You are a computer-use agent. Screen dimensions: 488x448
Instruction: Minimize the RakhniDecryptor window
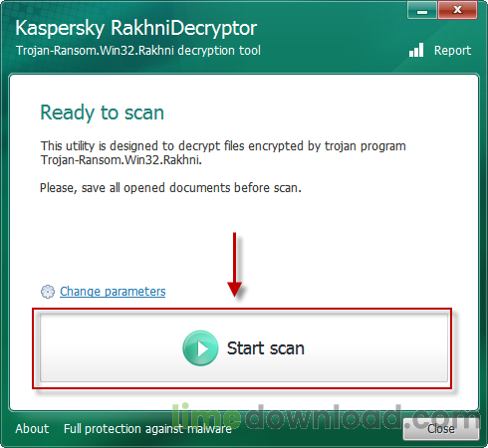tap(422, 10)
